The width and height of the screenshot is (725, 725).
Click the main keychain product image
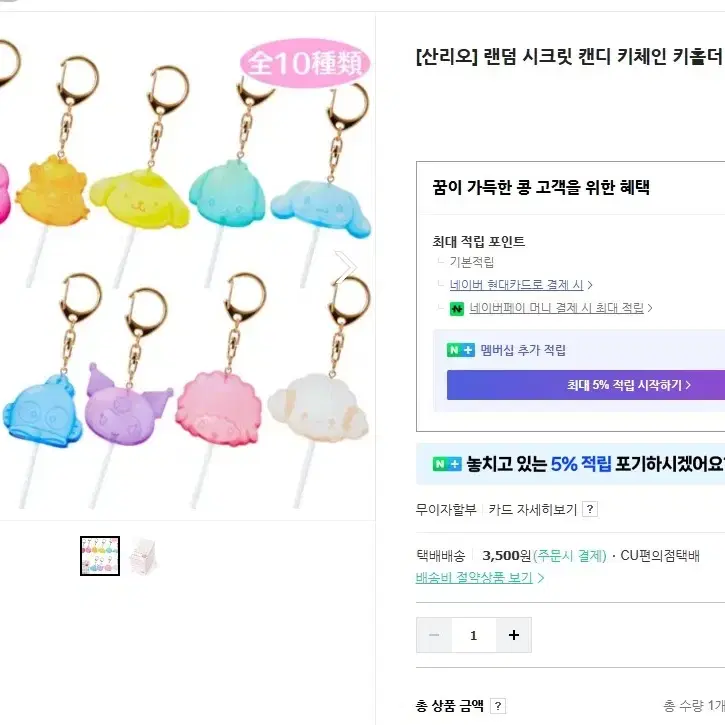187,268
